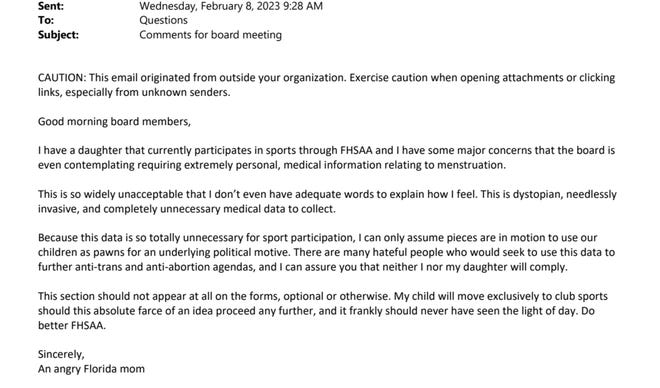
Task: Click the signature 'An angry Florida mom'
Action: [91, 369]
